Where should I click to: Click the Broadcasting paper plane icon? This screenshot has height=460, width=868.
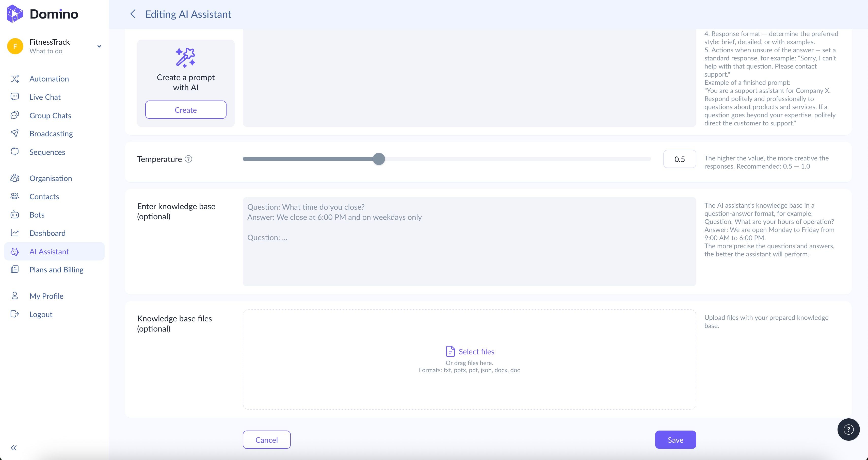tap(14, 133)
